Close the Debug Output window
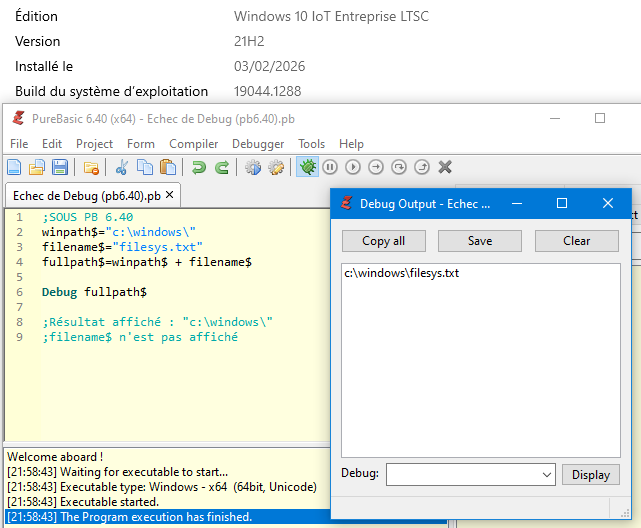The height and width of the screenshot is (528, 641). tap(608, 203)
